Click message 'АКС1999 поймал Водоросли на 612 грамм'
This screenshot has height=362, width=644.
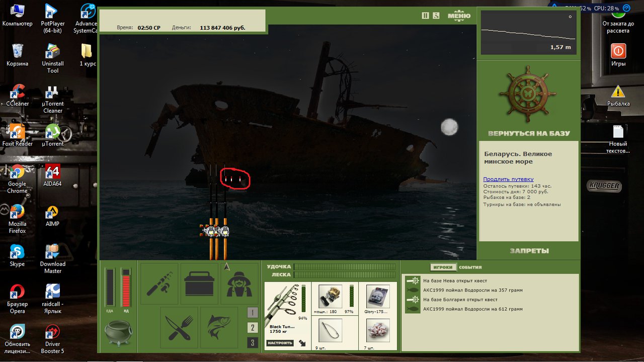click(x=473, y=309)
